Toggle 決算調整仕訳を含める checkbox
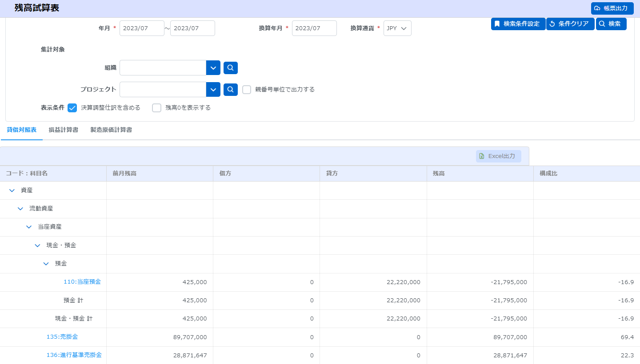Image resolution: width=640 pixels, height=364 pixels. click(72, 108)
